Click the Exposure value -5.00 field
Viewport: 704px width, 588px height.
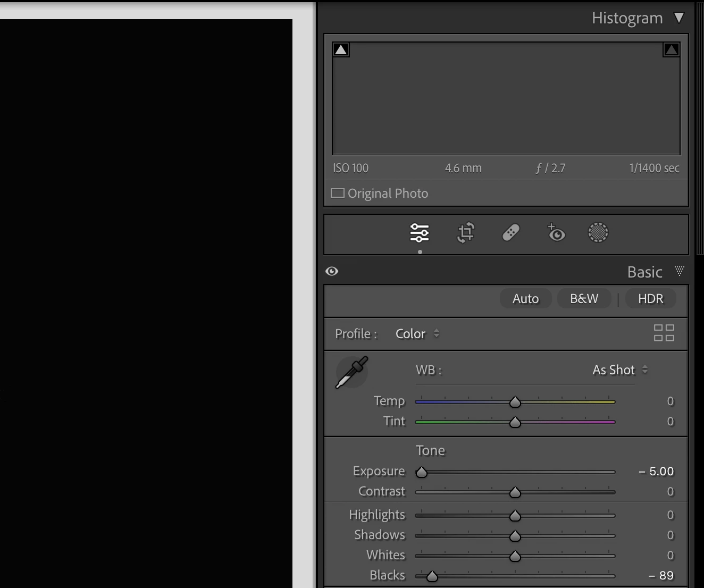(x=656, y=472)
